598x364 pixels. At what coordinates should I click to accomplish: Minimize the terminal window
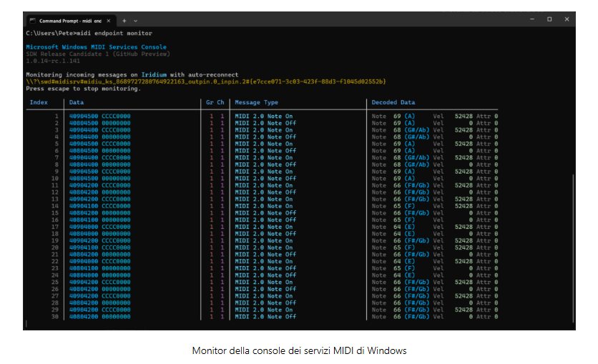(532, 19)
